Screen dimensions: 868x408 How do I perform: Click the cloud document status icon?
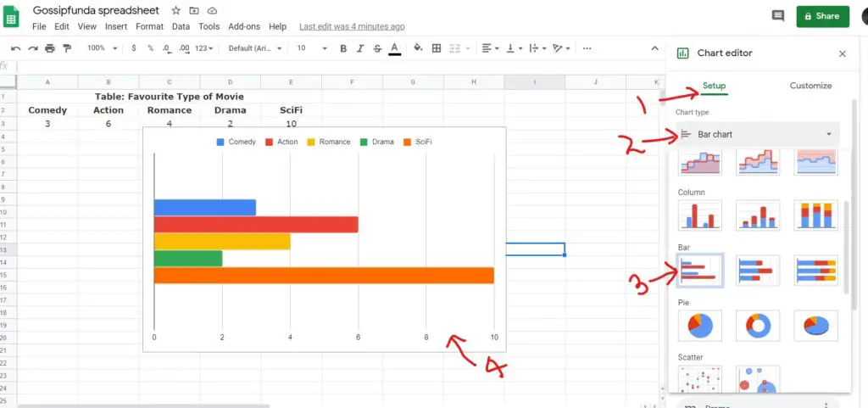point(212,10)
